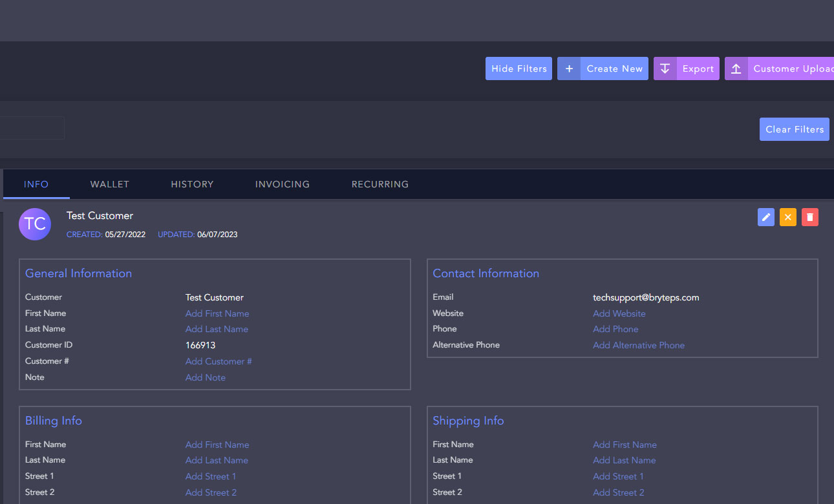Viewport: 834px width, 504px height.
Task: Switch to the INFO tab
Action: click(36, 184)
